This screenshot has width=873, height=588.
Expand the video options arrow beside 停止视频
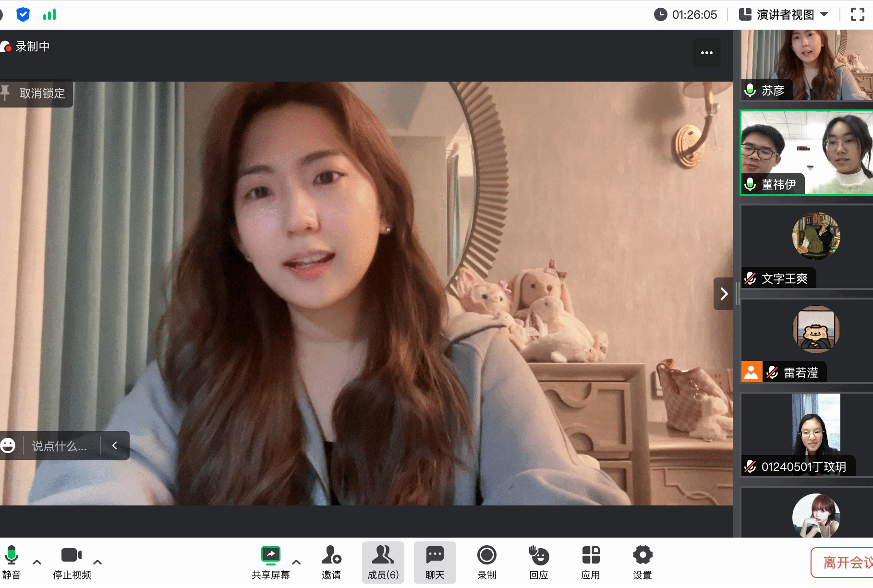(x=97, y=562)
